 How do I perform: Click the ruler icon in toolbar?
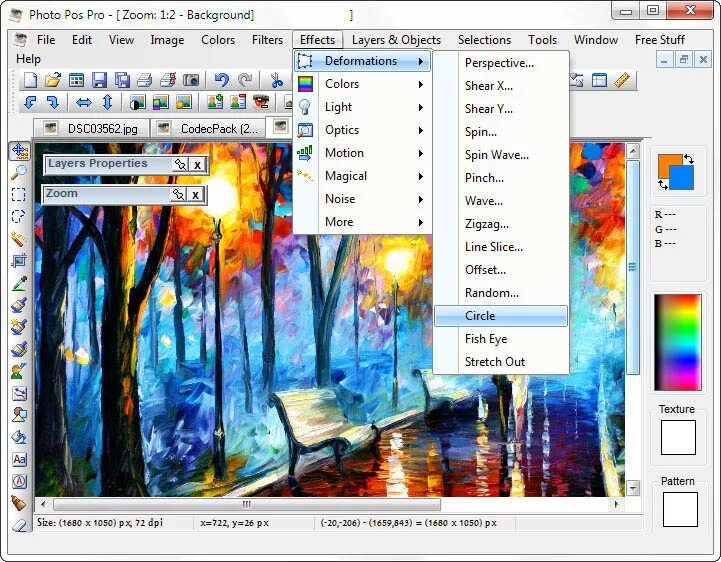click(622, 80)
